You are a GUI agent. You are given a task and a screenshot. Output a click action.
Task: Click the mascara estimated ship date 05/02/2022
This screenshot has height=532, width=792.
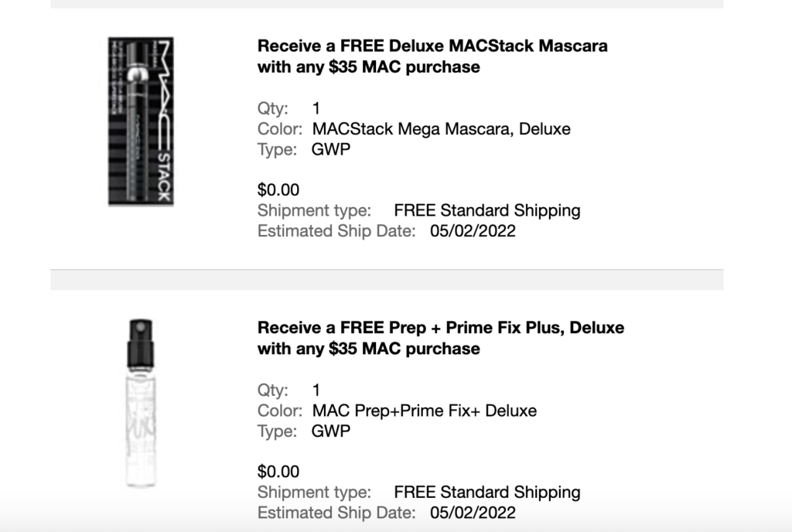click(x=473, y=230)
